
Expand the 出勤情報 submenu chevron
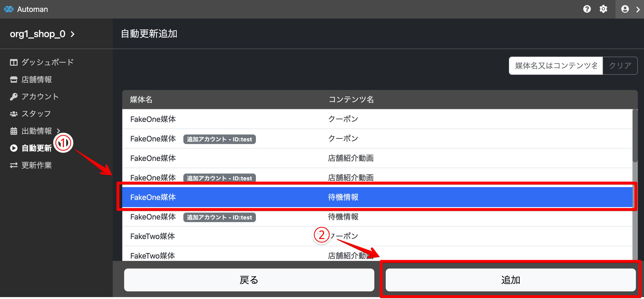59,131
